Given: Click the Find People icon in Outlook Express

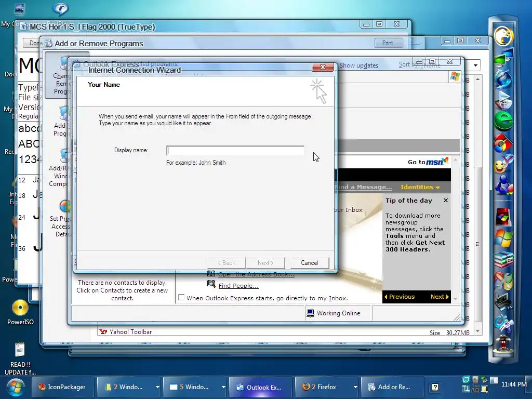Looking at the screenshot, I should tap(211, 284).
